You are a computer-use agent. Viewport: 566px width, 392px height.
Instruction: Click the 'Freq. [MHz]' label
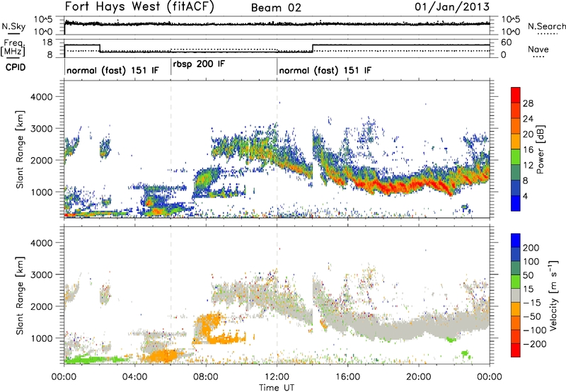tap(13, 47)
